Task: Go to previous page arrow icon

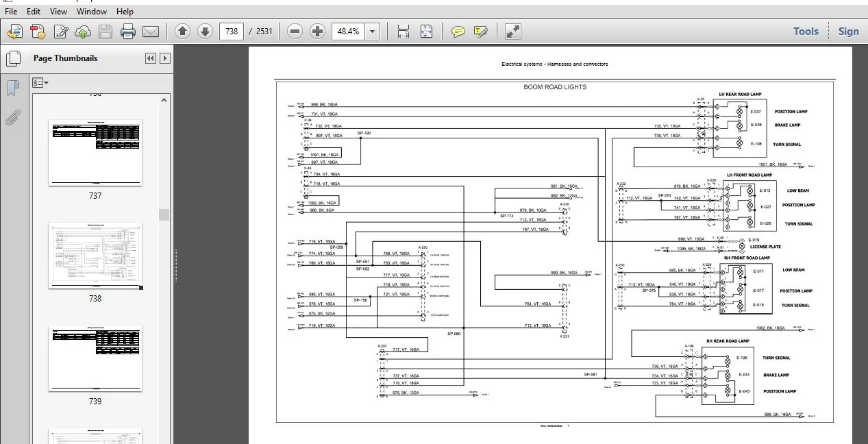Action: [182, 32]
